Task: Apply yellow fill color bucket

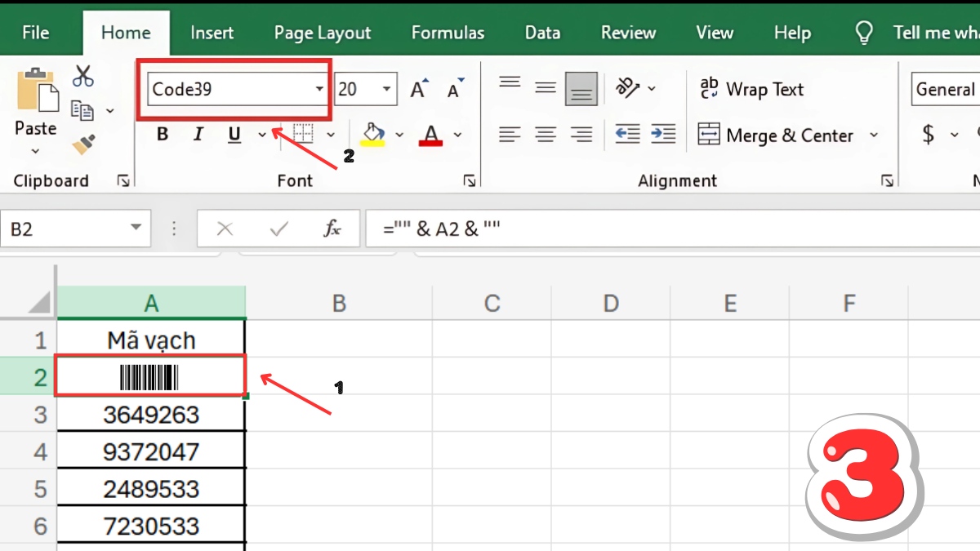Action: pyautogui.click(x=373, y=135)
